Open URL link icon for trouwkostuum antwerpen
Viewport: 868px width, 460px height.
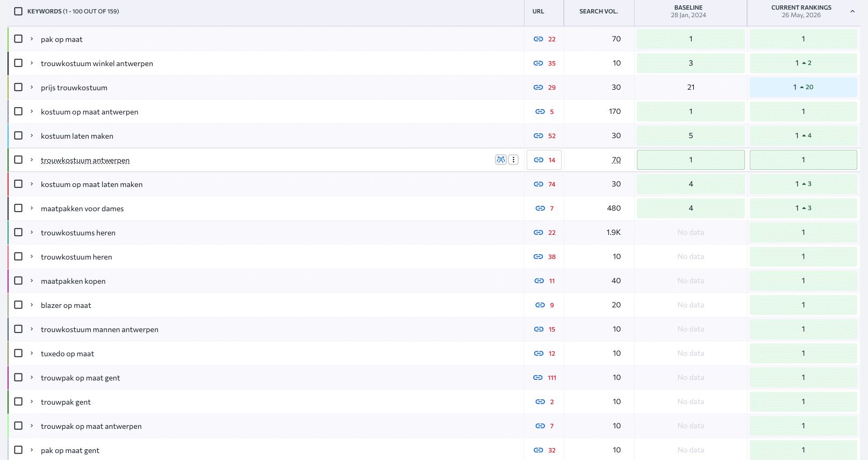pyautogui.click(x=539, y=160)
